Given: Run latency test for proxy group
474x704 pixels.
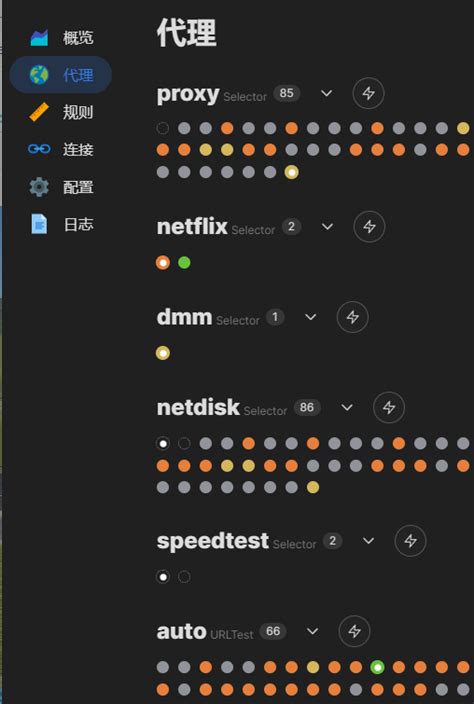Looking at the screenshot, I should [x=369, y=93].
